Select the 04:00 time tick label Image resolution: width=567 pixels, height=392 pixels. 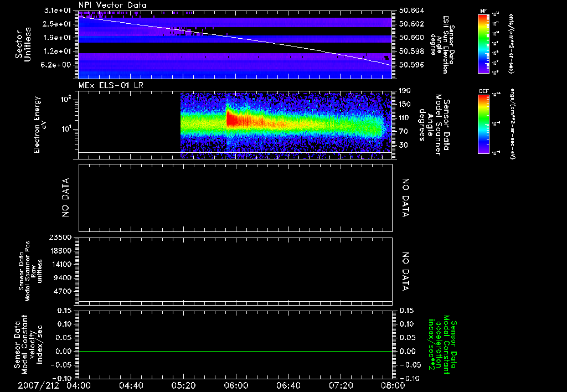tap(79, 385)
